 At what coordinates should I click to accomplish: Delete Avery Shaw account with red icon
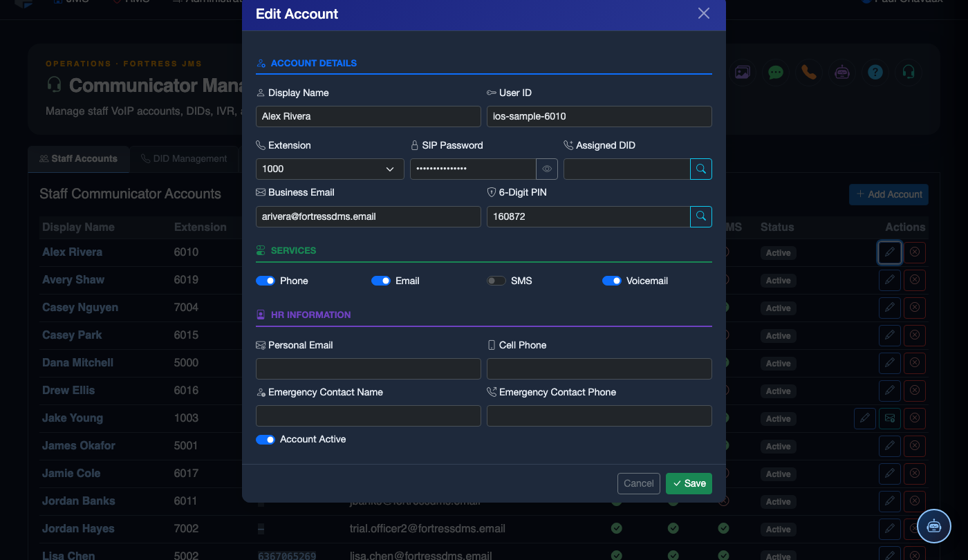[915, 280]
